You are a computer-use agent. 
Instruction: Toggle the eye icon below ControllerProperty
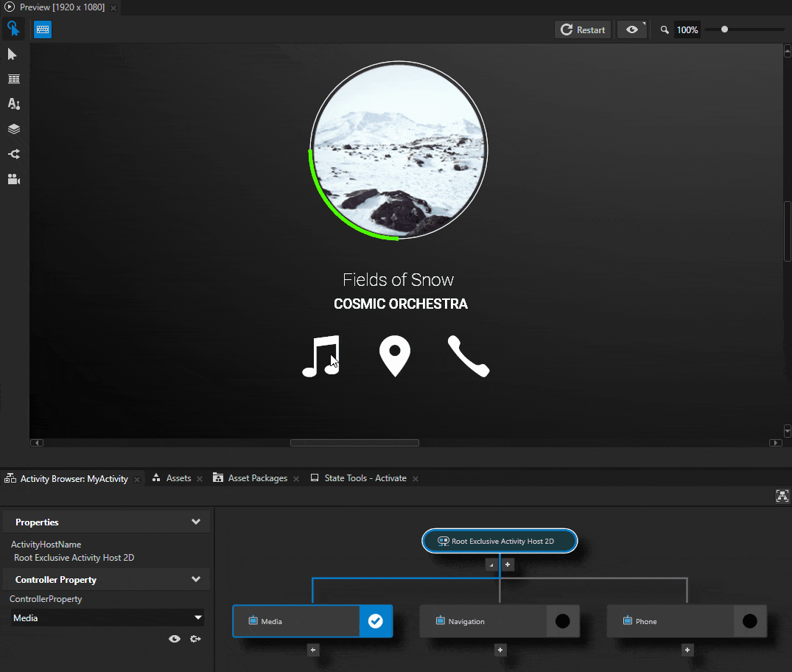[x=175, y=639]
